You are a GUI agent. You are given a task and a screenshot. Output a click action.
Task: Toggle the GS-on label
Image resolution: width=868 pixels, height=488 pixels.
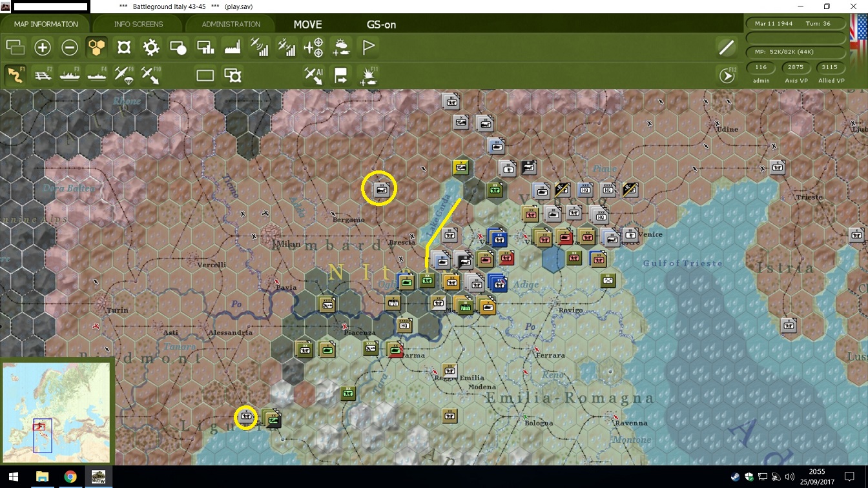click(x=381, y=25)
